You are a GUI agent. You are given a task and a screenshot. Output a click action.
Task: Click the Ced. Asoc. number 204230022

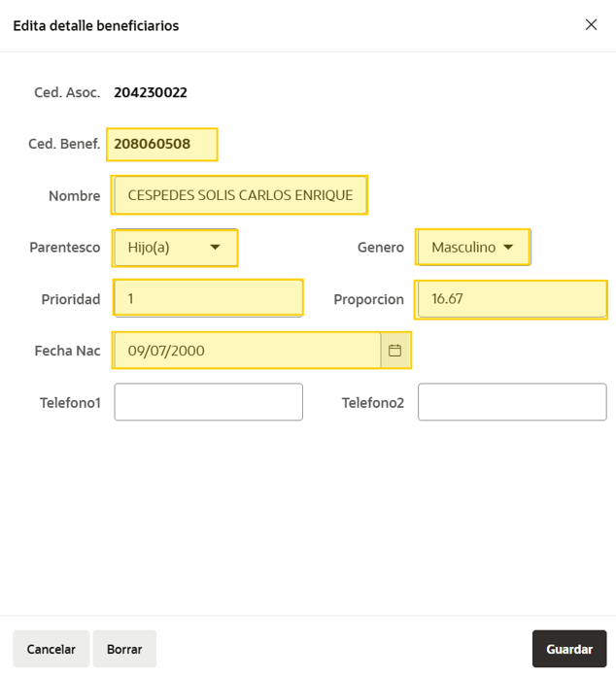pyautogui.click(x=151, y=93)
